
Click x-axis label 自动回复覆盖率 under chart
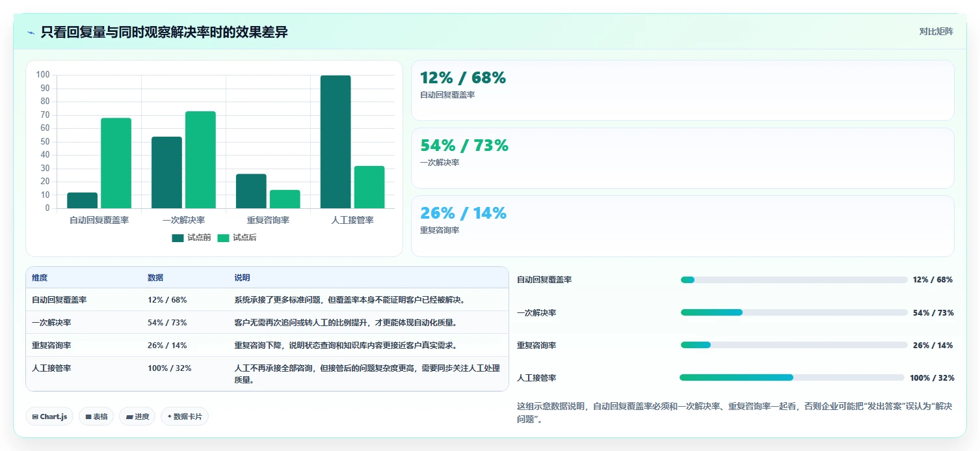[x=99, y=221]
